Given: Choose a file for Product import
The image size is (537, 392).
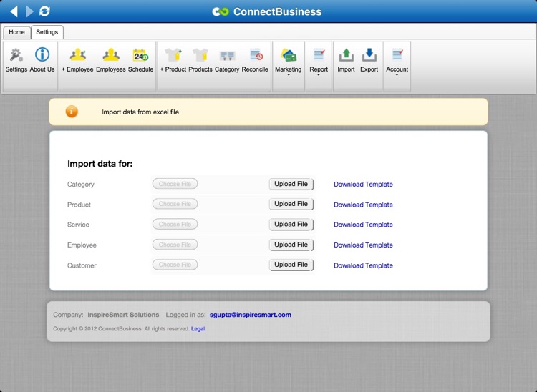Looking at the screenshot, I should (175, 204).
